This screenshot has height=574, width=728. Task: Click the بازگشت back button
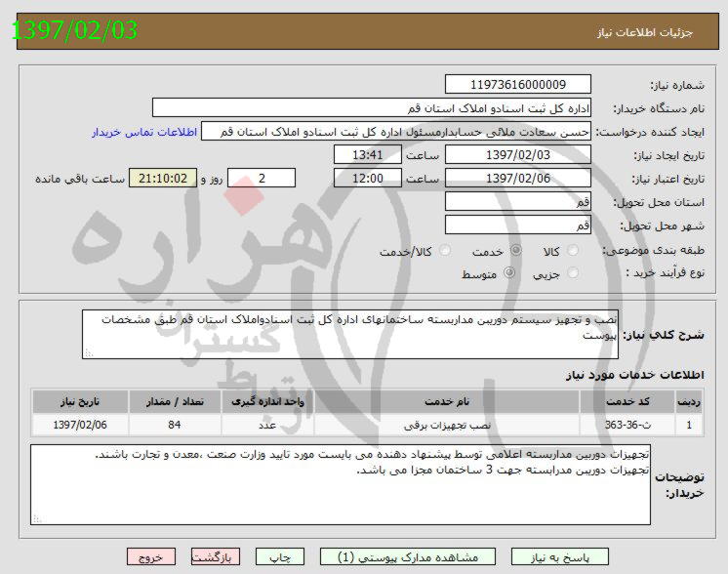coord(216,556)
